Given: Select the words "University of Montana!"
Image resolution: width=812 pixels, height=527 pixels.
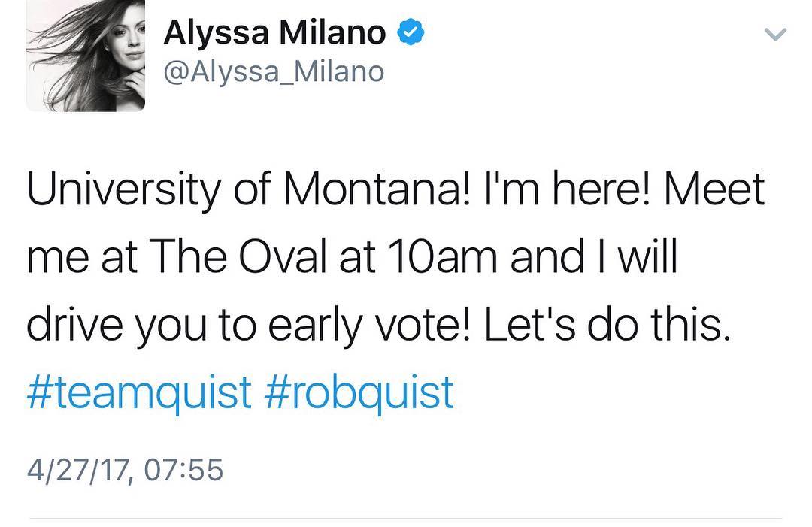Looking at the screenshot, I should (250, 189).
